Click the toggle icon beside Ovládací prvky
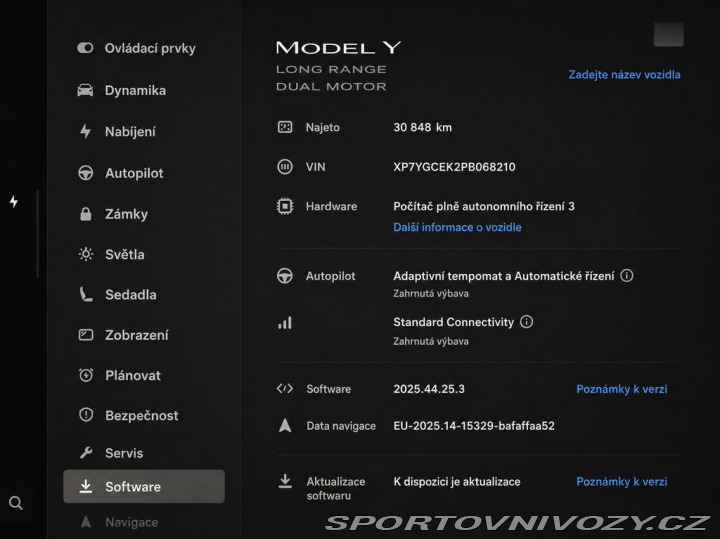This screenshot has height=539, width=720. [85, 48]
